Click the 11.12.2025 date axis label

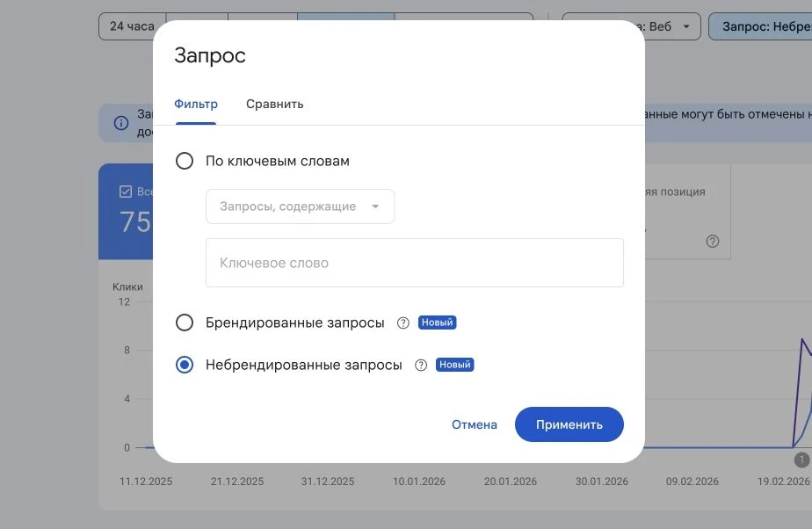(146, 482)
